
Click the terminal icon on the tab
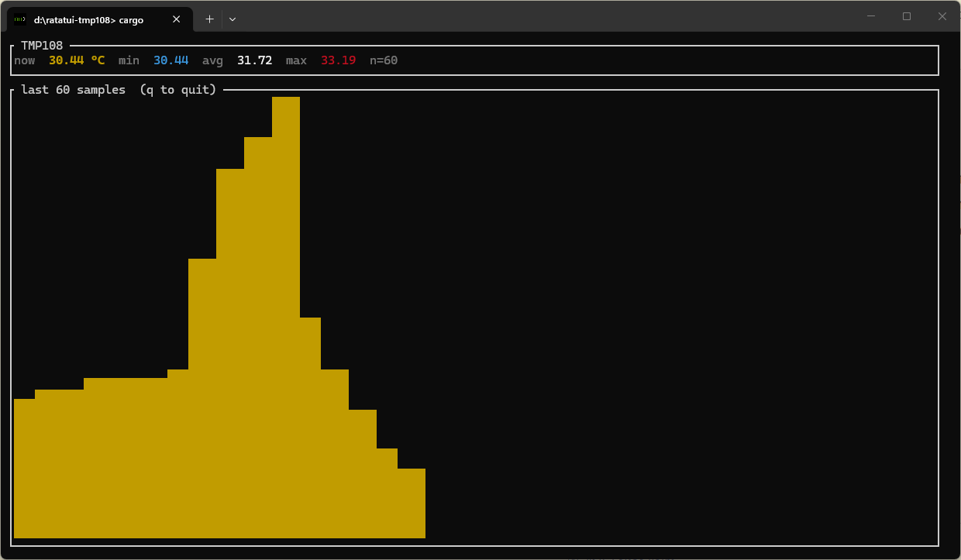pyautogui.click(x=20, y=20)
